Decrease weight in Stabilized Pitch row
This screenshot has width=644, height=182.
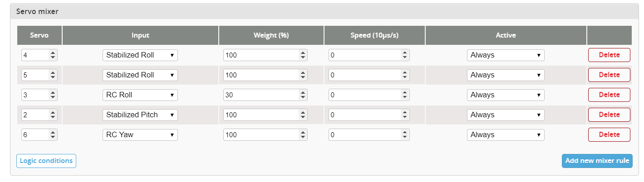(303, 117)
